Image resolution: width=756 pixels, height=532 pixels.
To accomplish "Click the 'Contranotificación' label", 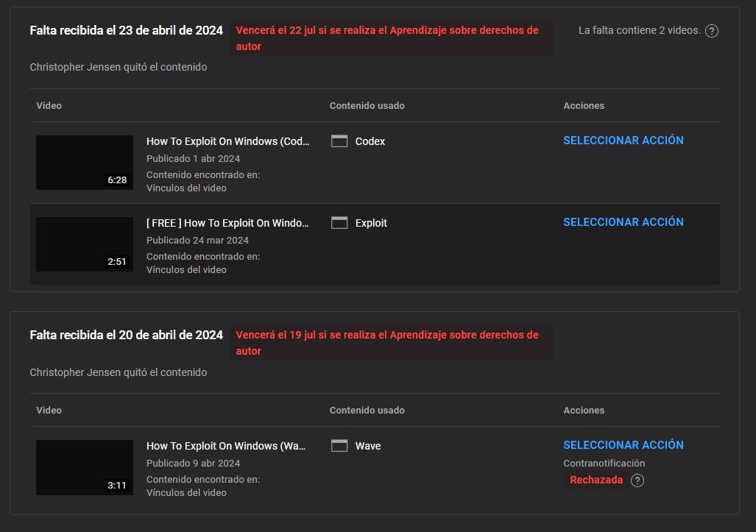I will pos(604,463).
